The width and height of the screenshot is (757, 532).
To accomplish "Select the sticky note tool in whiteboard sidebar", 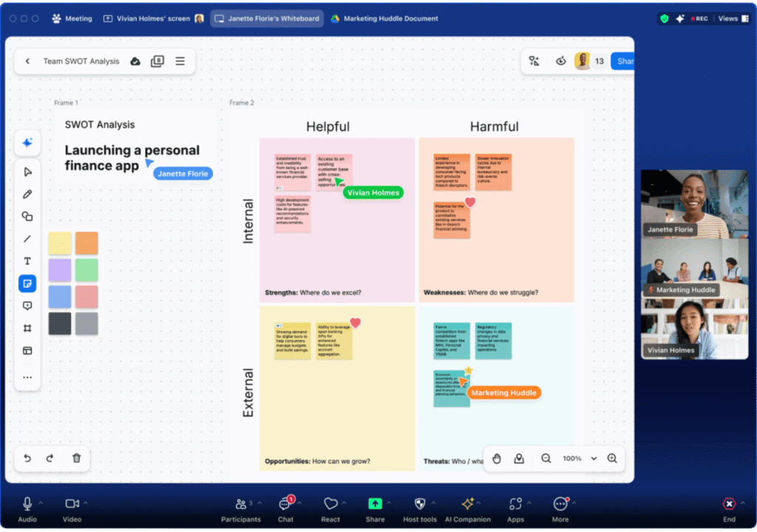I will 27,284.
